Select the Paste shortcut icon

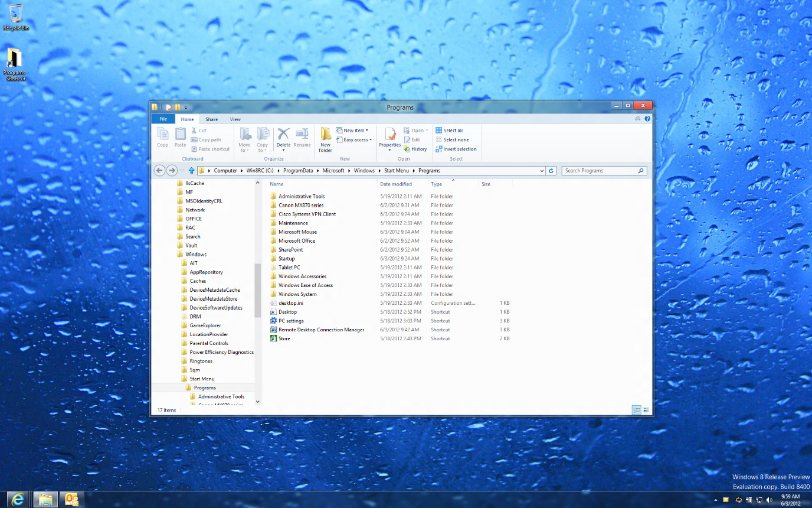coord(210,149)
